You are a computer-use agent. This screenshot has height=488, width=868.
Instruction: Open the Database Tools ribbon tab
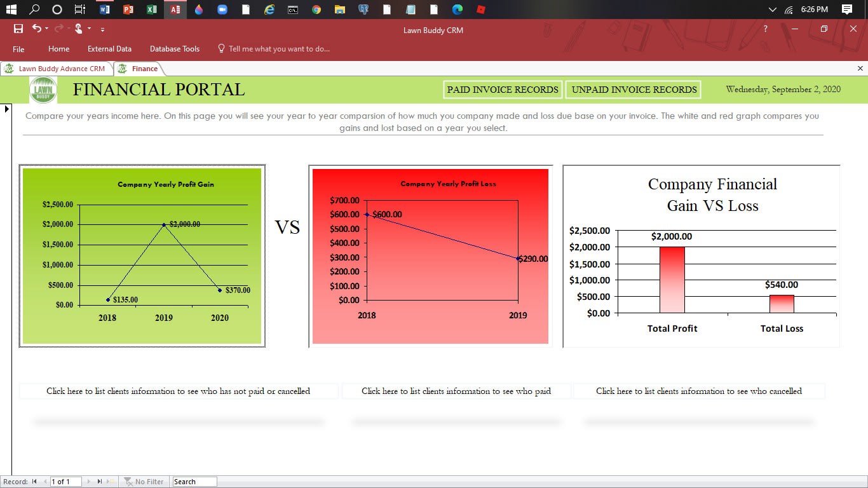coord(175,49)
